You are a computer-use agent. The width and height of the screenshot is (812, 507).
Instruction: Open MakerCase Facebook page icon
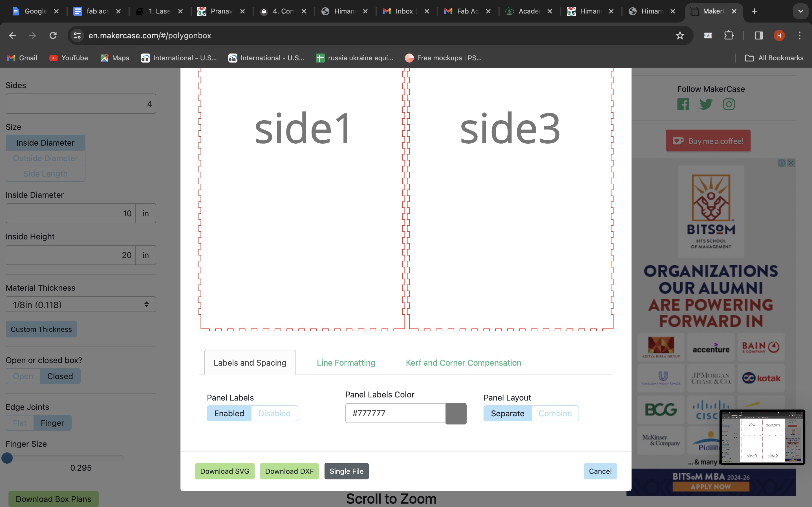pos(683,104)
